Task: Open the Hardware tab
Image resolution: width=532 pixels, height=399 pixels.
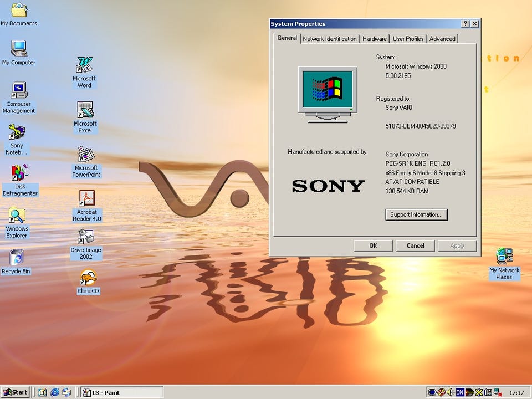Action: (x=375, y=39)
